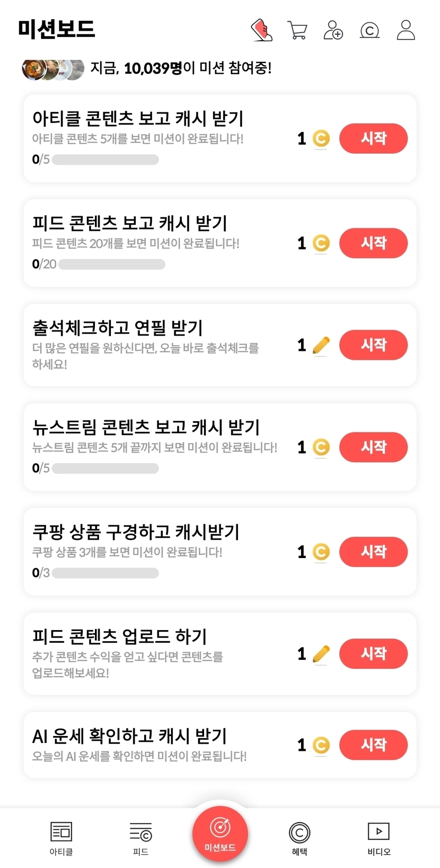Switch to the 아티클 tab
Image resolution: width=440 pixels, height=868 pixels.
tap(61, 838)
